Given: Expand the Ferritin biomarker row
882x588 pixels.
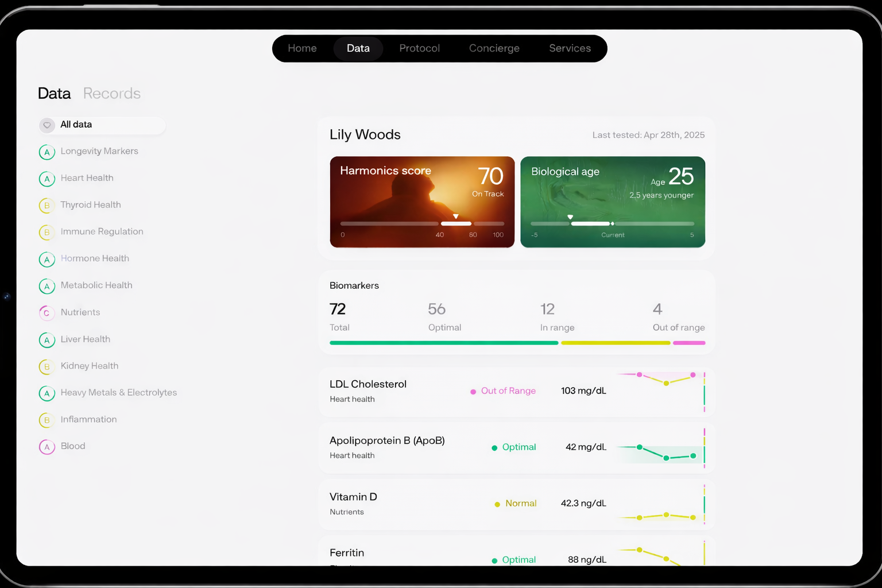Looking at the screenshot, I should (x=516, y=554).
